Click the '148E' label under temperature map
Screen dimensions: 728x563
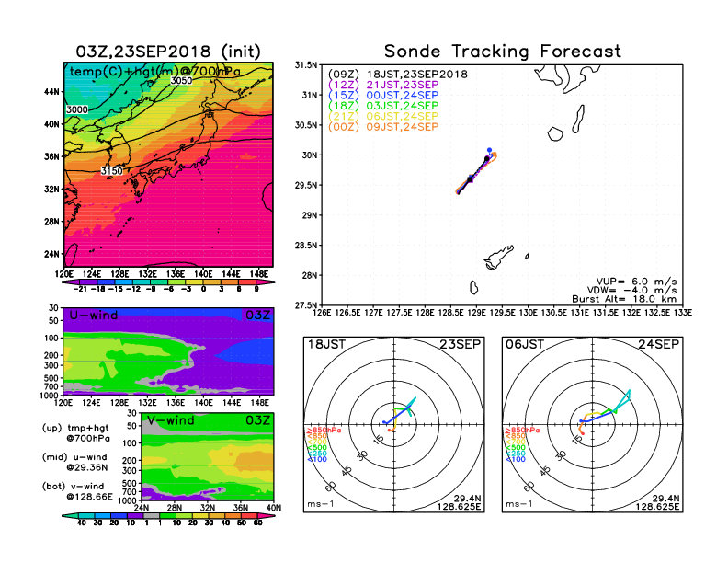point(259,274)
